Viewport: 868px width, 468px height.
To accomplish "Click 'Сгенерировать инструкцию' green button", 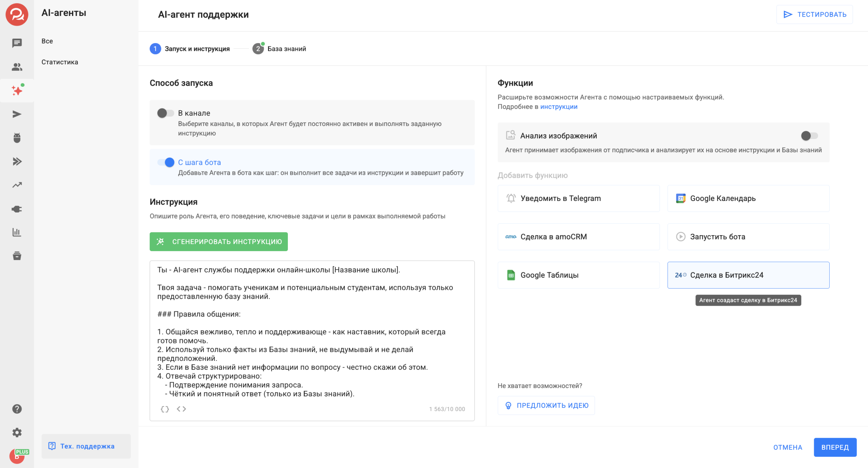I will pos(218,241).
